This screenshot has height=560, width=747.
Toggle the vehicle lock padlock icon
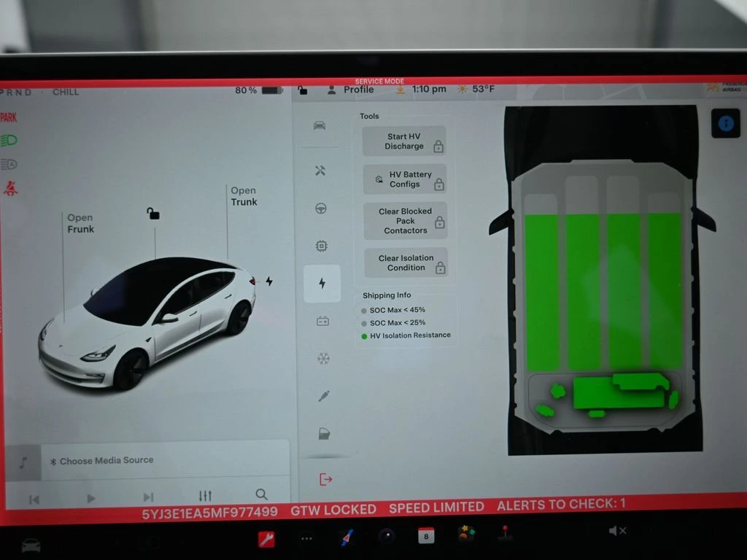click(153, 214)
